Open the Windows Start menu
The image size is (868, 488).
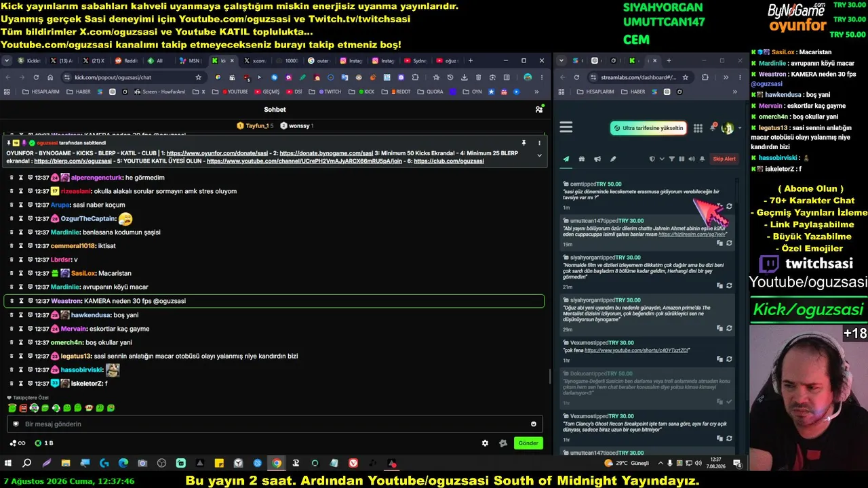click(8, 464)
